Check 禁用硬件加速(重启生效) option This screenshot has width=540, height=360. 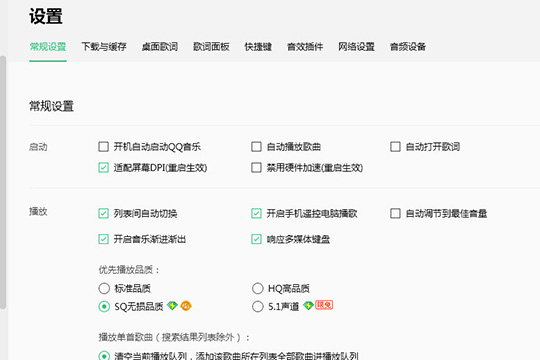pos(256,168)
